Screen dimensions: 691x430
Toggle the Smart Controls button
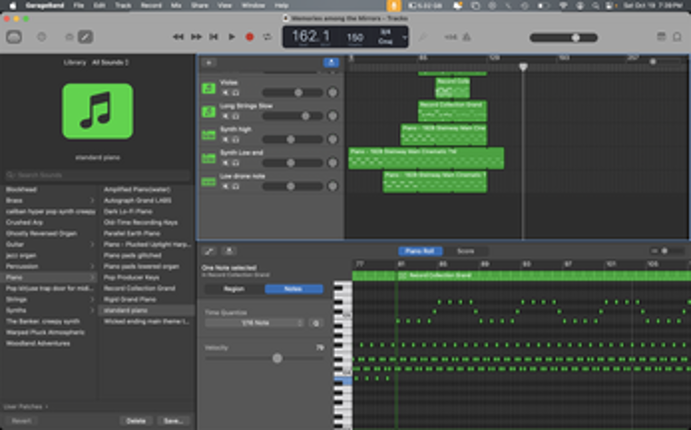(x=69, y=37)
